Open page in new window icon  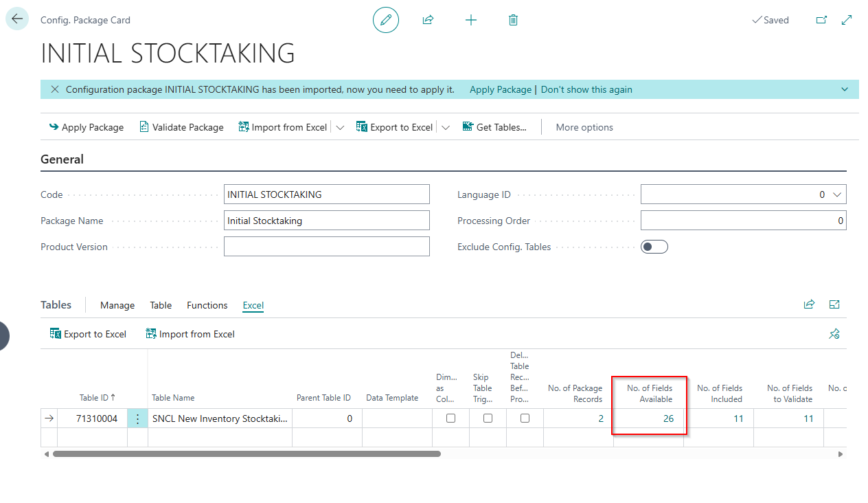coord(821,20)
